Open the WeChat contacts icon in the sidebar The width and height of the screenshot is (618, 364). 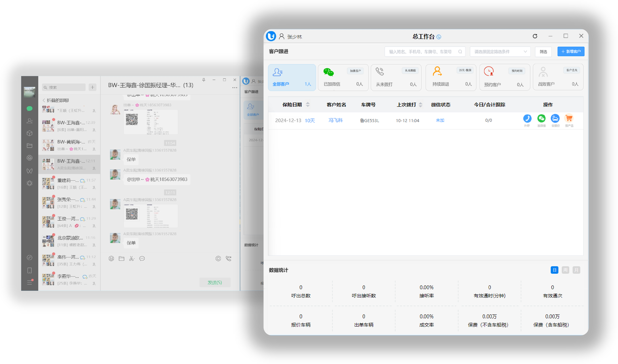[30, 121]
